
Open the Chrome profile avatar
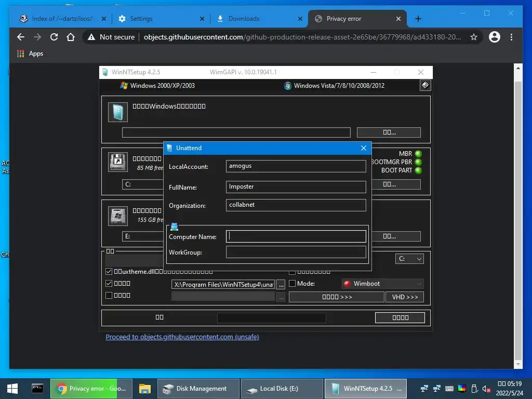click(495, 37)
